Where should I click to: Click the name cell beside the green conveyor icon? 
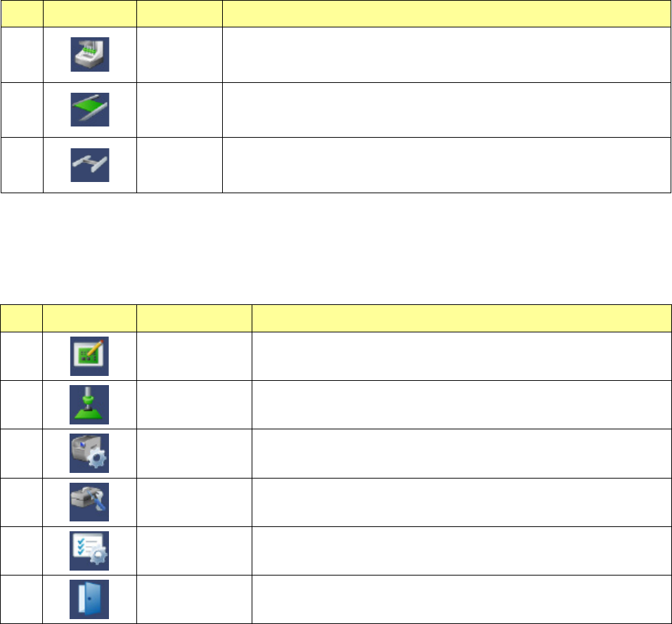[179, 110]
